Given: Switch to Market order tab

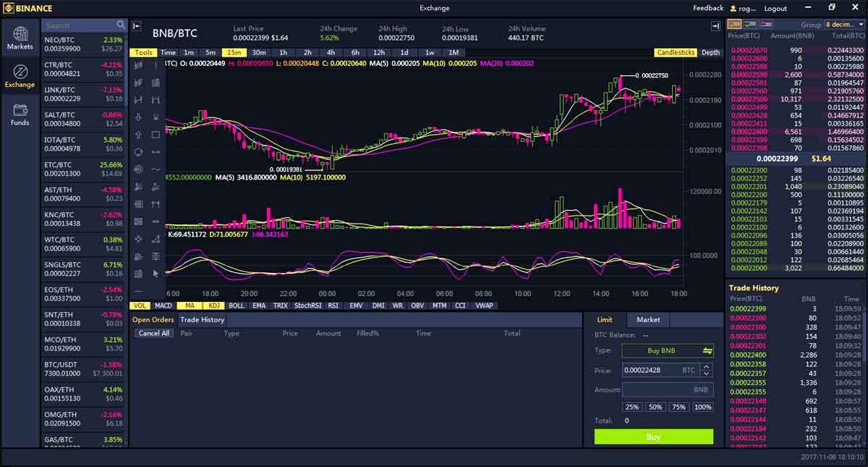Looking at the screenshot, I should pyautogui.click(x=648, y=319).
